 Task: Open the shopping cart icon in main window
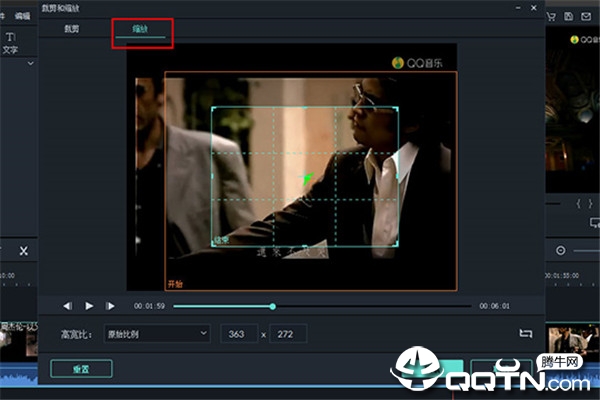pyautogui.click(x=551, y=16)
